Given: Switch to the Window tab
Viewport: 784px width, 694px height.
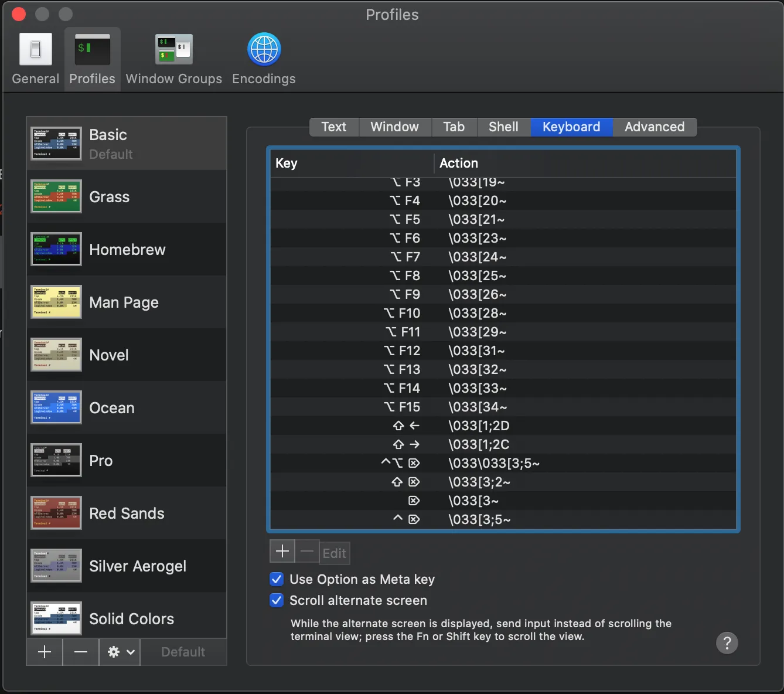Looking at the screenshot, I should (395, 127).
